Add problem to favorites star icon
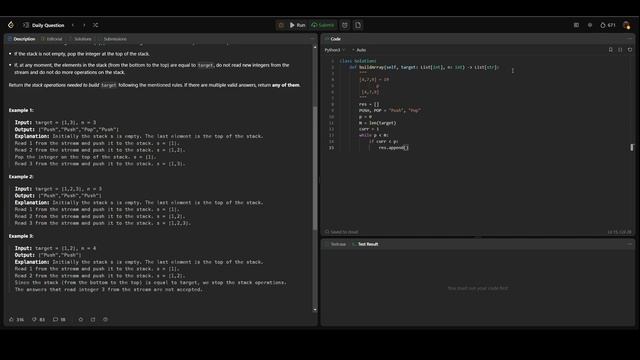 [81, 320]
